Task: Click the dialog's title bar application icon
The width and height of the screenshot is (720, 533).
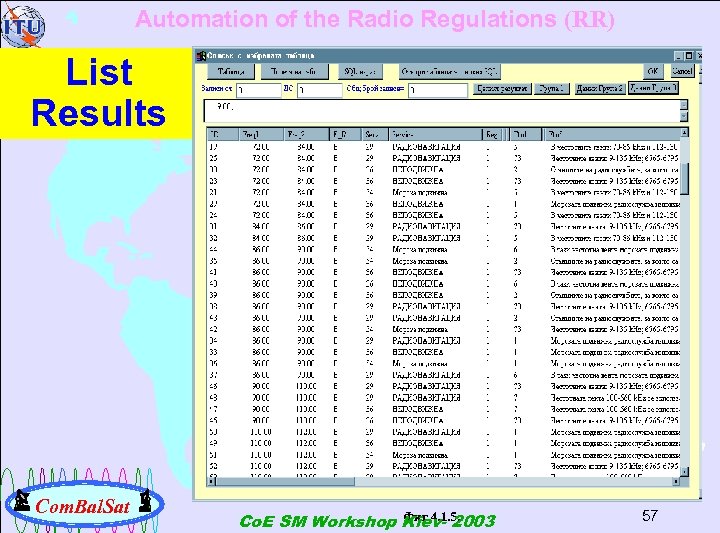Action: 201,56
